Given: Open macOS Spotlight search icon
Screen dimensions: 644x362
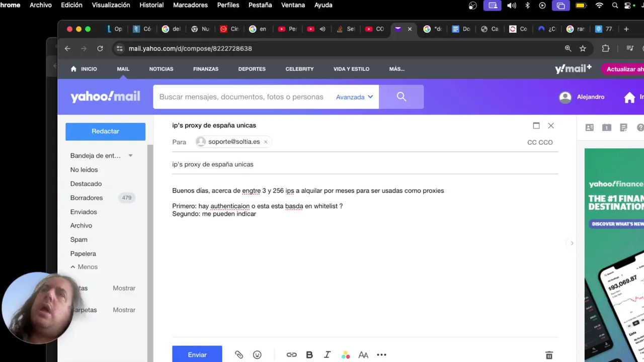Looking at the screenshot, I should click(615, 6).
